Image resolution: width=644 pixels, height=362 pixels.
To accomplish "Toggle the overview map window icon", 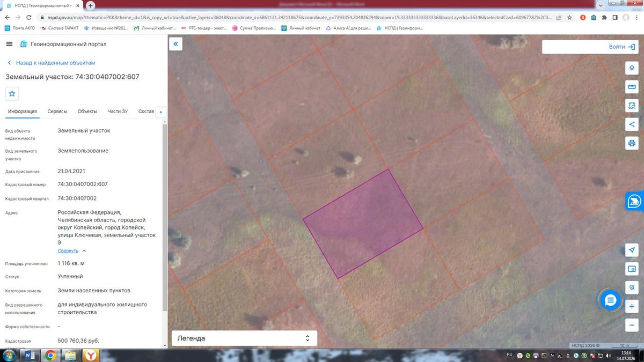I will tap(632, 269).
